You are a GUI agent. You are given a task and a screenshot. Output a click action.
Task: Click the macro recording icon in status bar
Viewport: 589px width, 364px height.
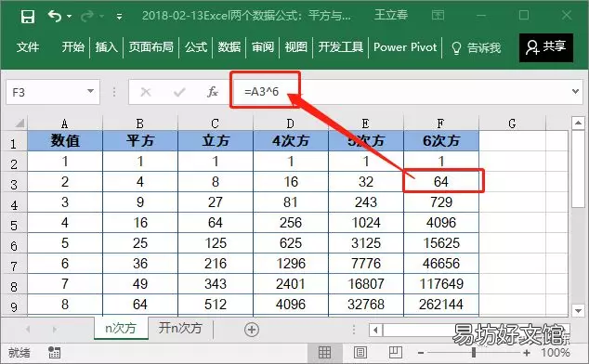coord(54,352)
